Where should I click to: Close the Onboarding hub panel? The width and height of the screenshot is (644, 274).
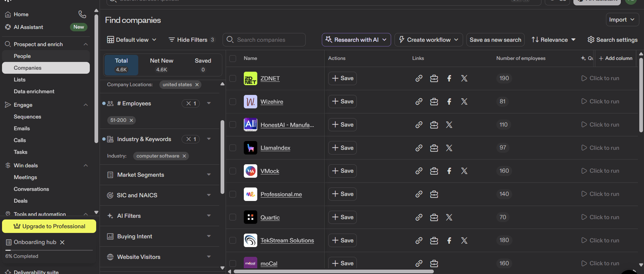pyautogui.click(x=62, y=242)
